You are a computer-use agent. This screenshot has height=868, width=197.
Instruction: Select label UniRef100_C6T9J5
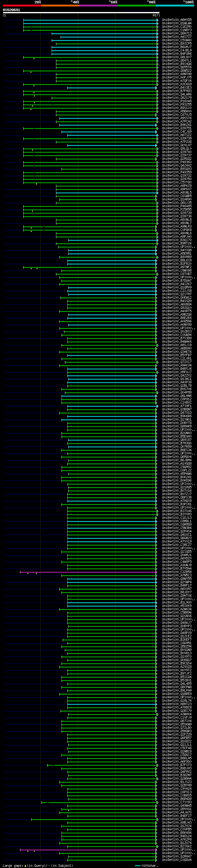[177, 115]
